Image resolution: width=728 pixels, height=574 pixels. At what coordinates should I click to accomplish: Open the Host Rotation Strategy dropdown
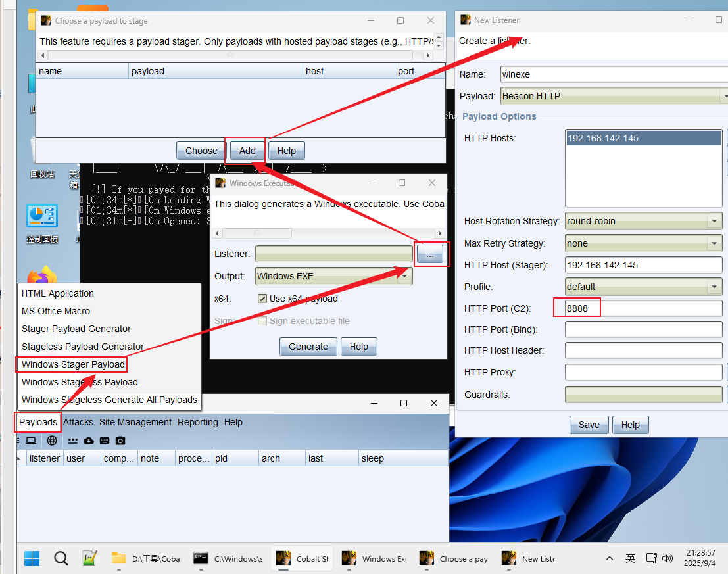pyautogui.click(x=714, y=221)
